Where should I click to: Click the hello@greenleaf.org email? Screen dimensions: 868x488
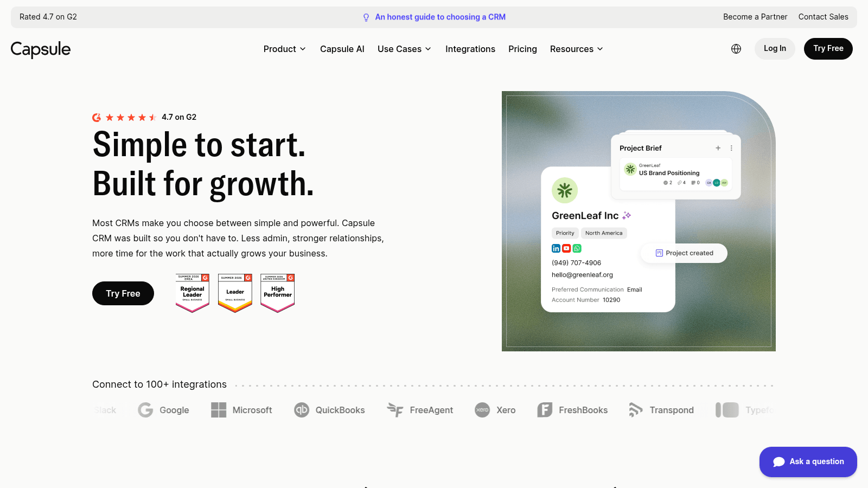point(582,275)
